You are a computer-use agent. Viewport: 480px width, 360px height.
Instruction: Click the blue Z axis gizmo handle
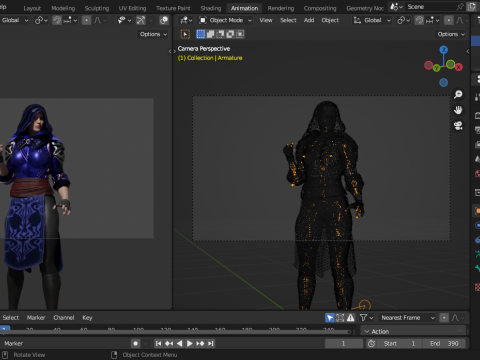(443, 50)
